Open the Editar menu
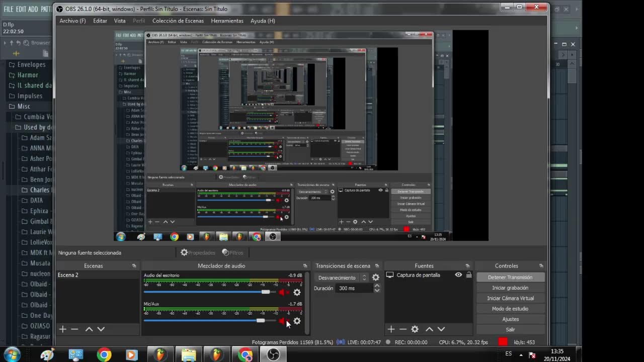Image resolution: width=644 pixels, height=362 pixels. tap(100, 21)
